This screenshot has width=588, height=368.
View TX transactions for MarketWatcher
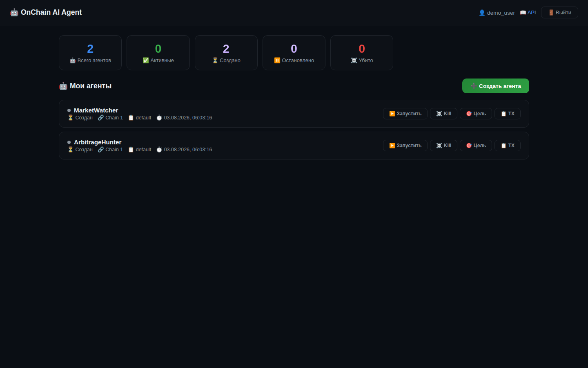(508, 114)
